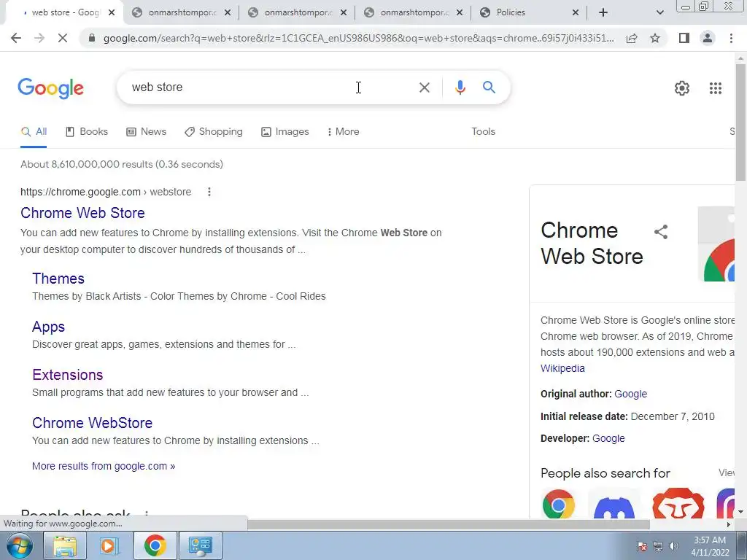Select the All results tab

(x=34, y=132)
